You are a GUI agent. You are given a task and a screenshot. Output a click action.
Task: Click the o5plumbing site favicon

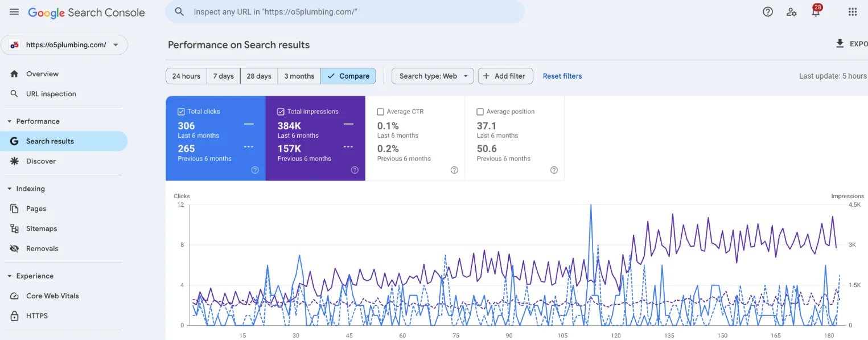point(15,45)
